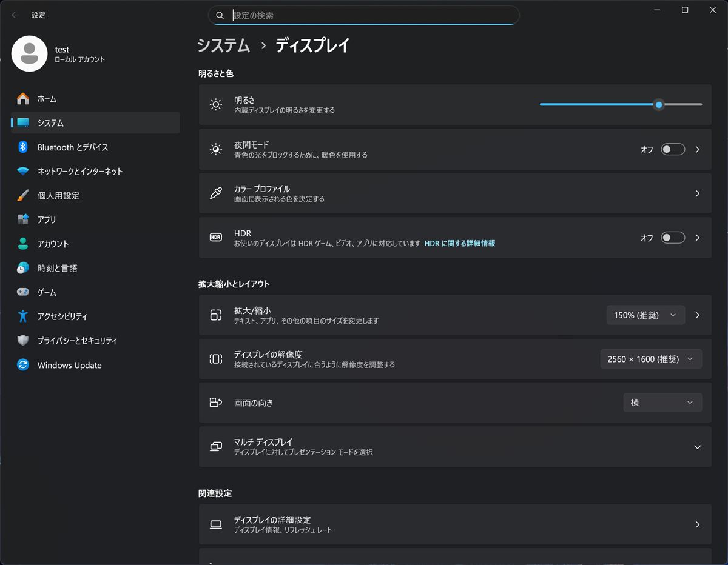728x565 pixels.
Task: Click the Bluetooth とデバイス icon
Action: pyautogui.click(x=23, y=147)
